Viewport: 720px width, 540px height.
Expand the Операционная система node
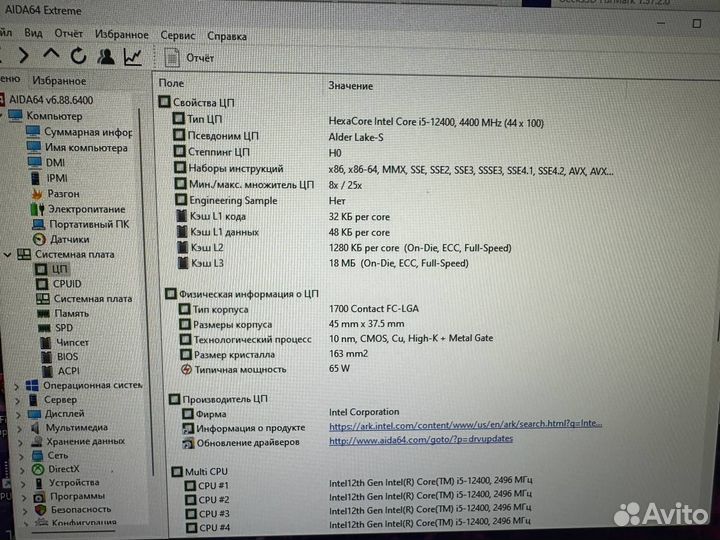(x=17, y=387)
